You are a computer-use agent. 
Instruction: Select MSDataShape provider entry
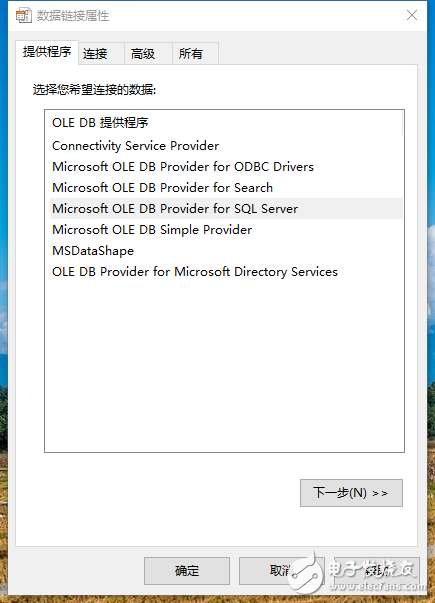226,251
